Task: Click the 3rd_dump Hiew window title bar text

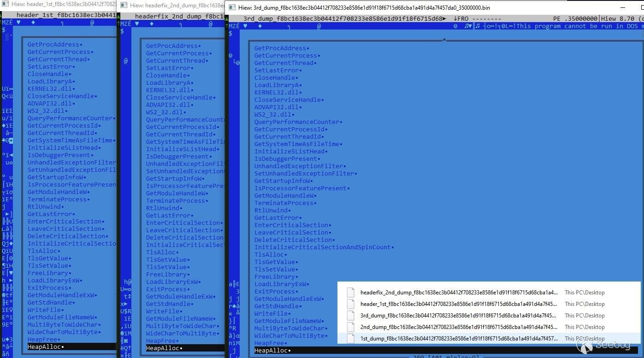Action: click(x=364, y=8)
